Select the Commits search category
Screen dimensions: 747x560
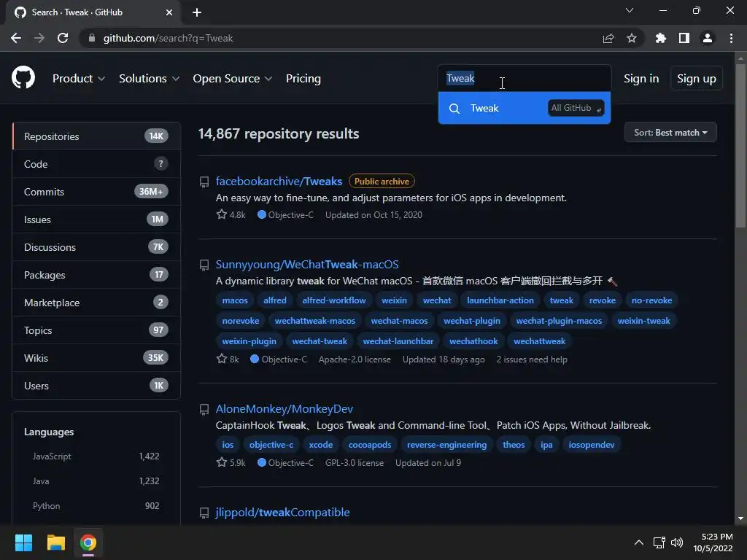[x=96, y=192]
